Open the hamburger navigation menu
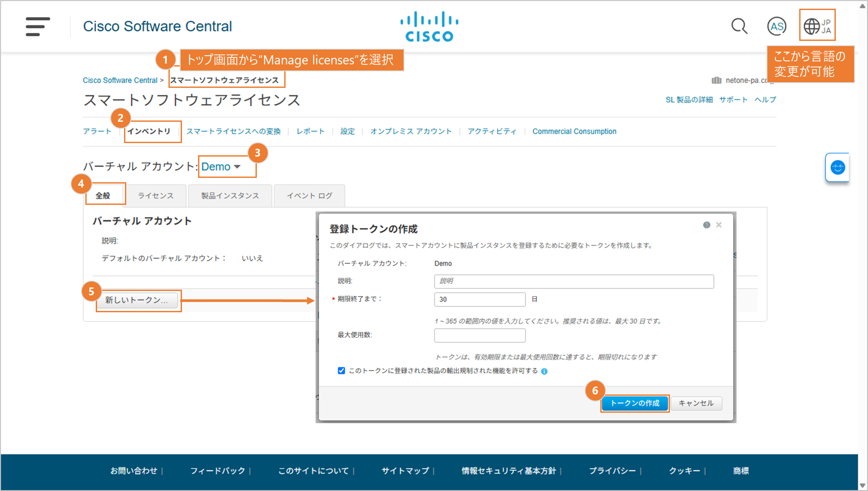The width and height of the screenshot is (868, 491). pyautogui.click(x=37, y=27)
